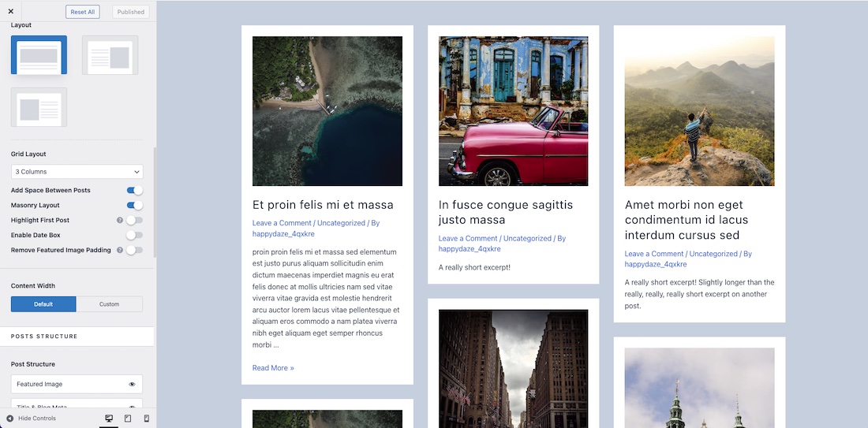Click Leave a Comment under Et proin felis
Image resolution: width=868 pixels, height=428 pixels.
click(x=282, y=223)
